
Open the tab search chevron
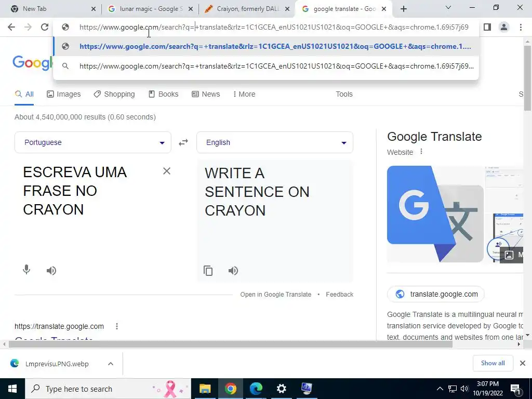[448, 7]
